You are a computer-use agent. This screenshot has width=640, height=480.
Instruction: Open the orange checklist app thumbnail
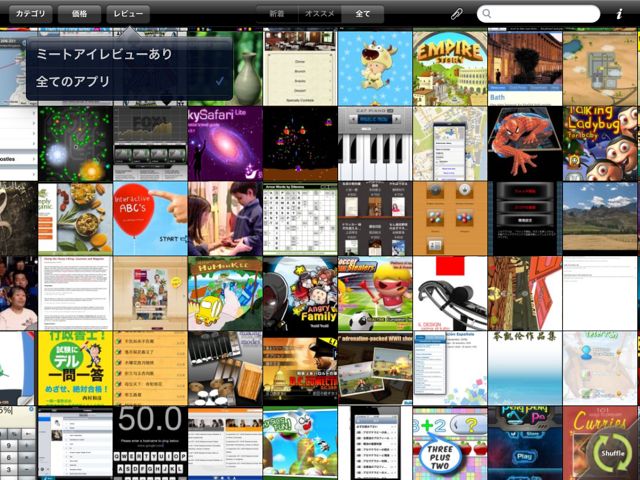point(150,369)
